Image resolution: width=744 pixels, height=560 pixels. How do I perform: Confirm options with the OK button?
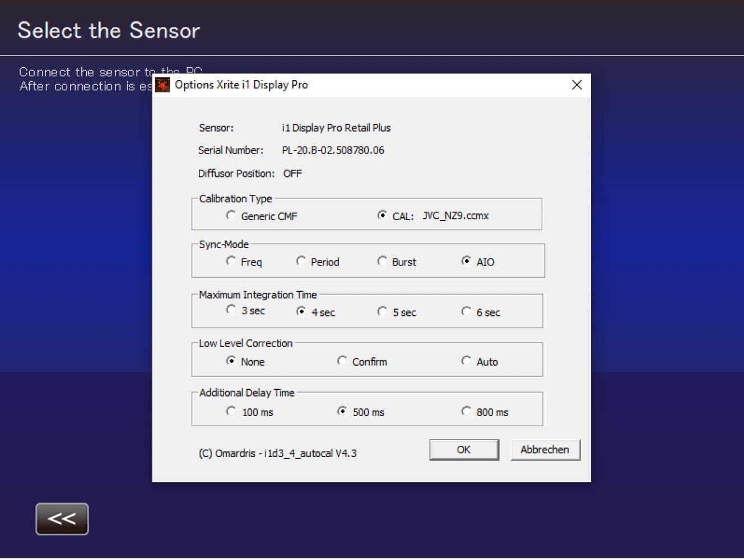click(x=464, y=450)
